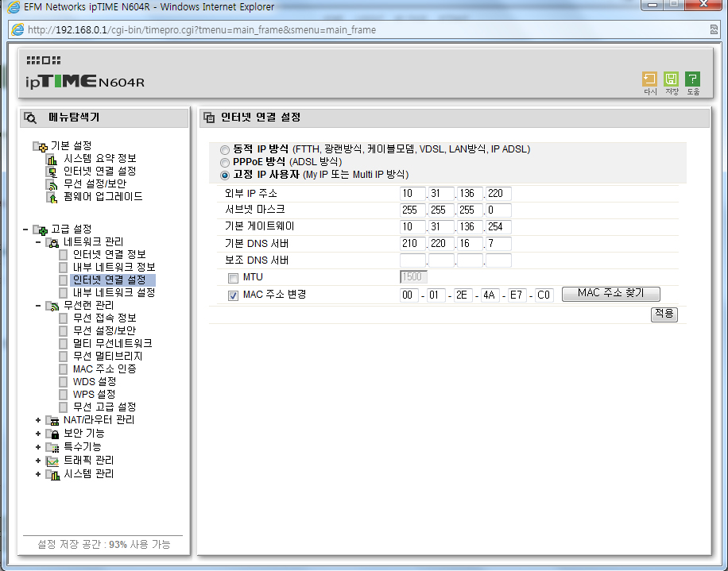The image size is (728, 571).
Task: Select the 고정 IP 사용자 radio button
Action: coord(225,176)
